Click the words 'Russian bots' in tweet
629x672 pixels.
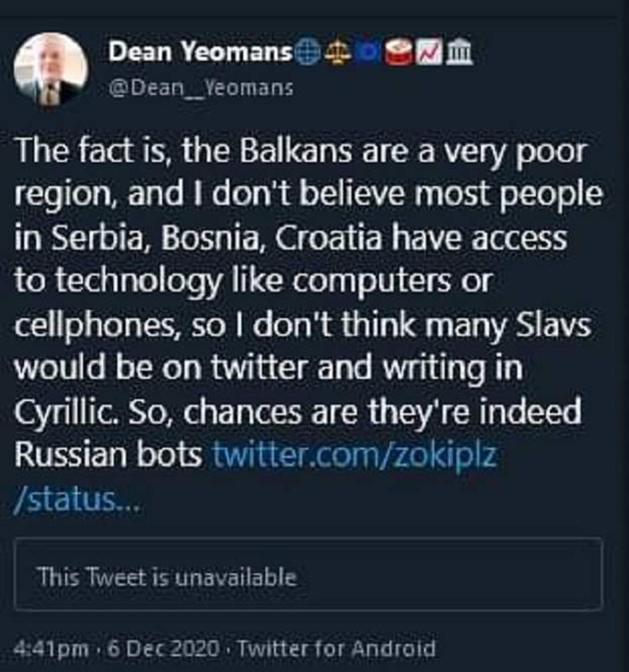click(x=108, y=456)
